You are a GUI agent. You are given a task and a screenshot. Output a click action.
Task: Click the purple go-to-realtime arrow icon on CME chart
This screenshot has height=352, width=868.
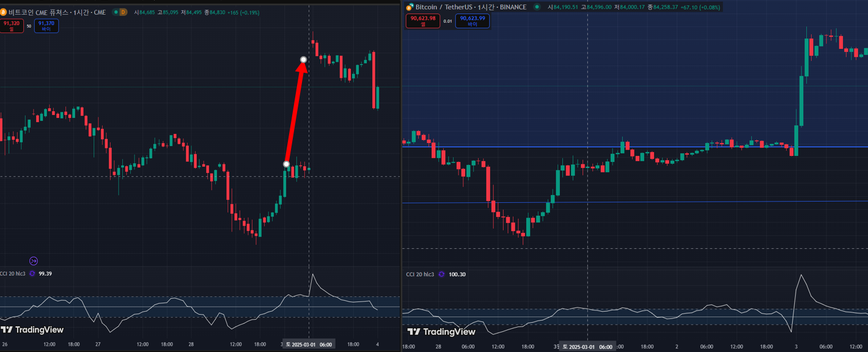pos(34,261)
